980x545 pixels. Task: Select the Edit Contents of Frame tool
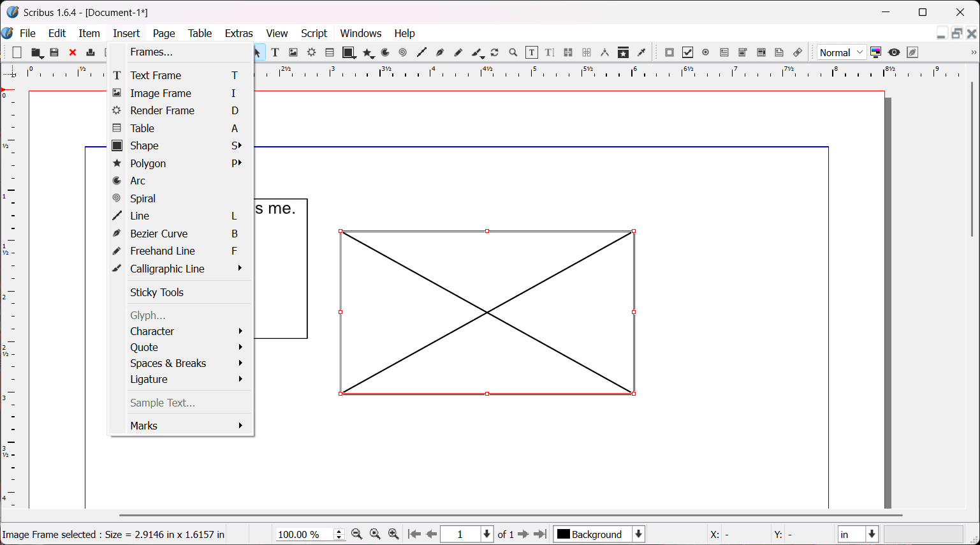point(531,53)
